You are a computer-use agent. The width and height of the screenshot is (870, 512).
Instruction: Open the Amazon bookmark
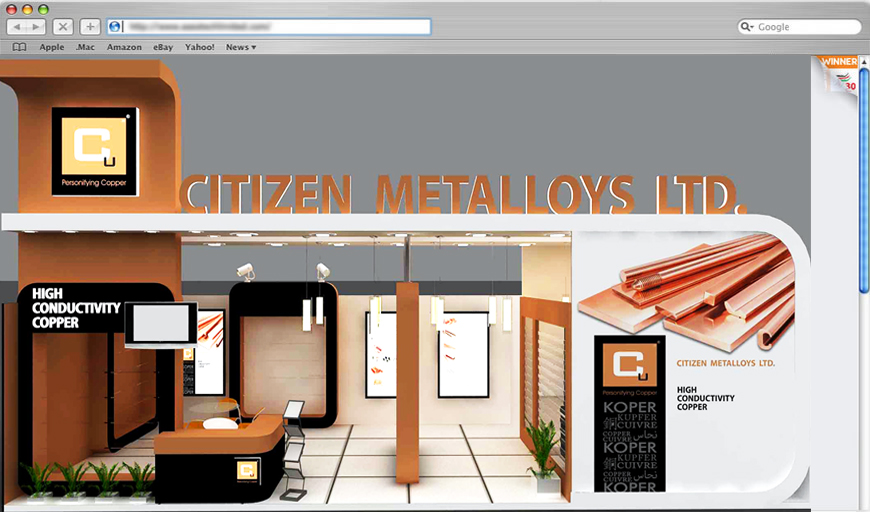(x=124, y=47)
